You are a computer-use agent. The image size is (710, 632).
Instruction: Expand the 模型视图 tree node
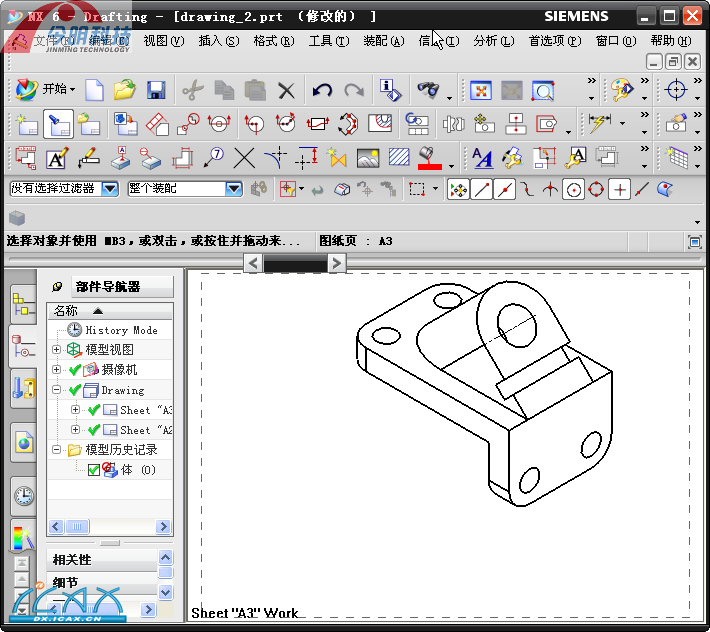coord(57,350)
